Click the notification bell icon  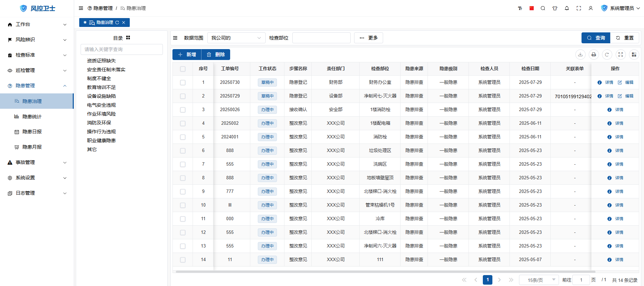coord(566,8)
